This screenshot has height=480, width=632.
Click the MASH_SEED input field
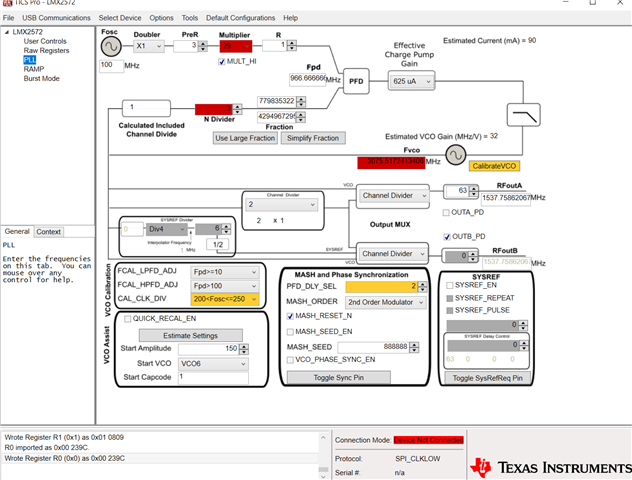(374, 347)
